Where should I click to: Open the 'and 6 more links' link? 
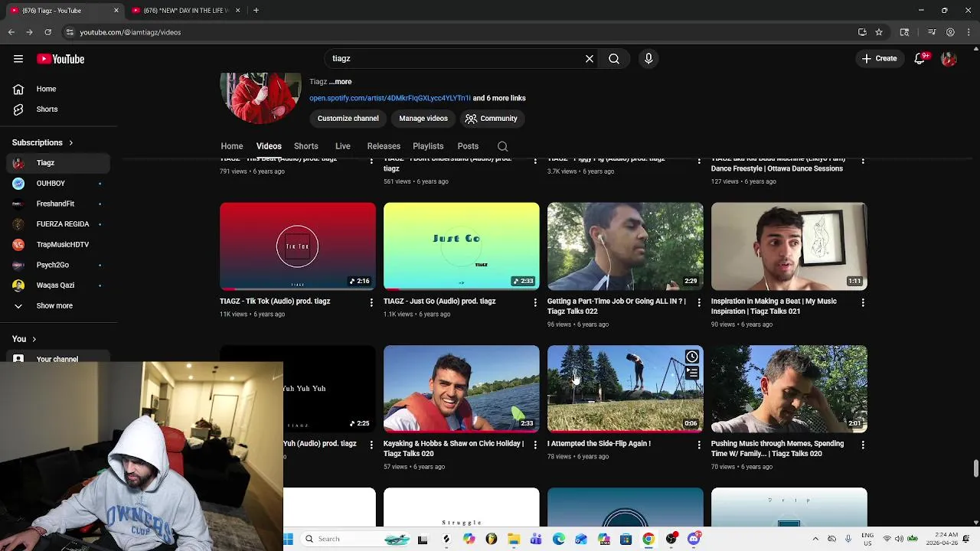(499, 98)
